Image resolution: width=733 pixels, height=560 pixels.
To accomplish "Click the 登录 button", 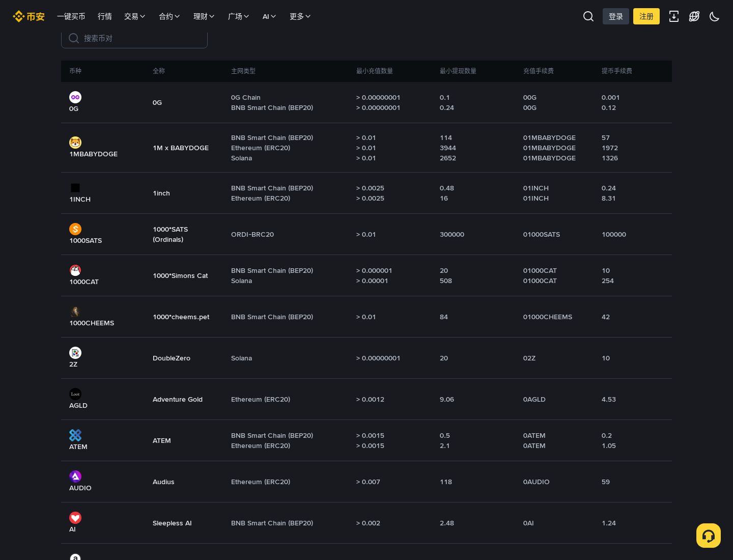I will click(x=616, y=16).
